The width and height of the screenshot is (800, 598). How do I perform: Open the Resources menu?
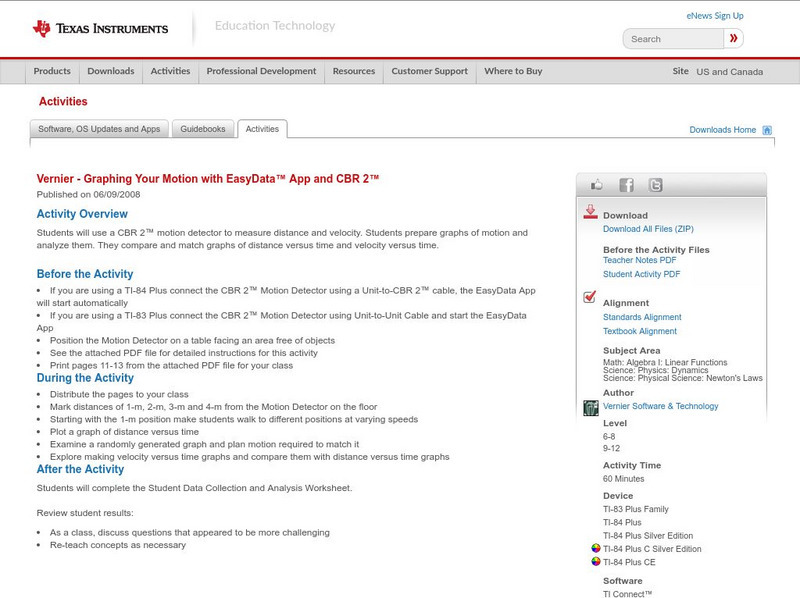(x=354, y=71)
